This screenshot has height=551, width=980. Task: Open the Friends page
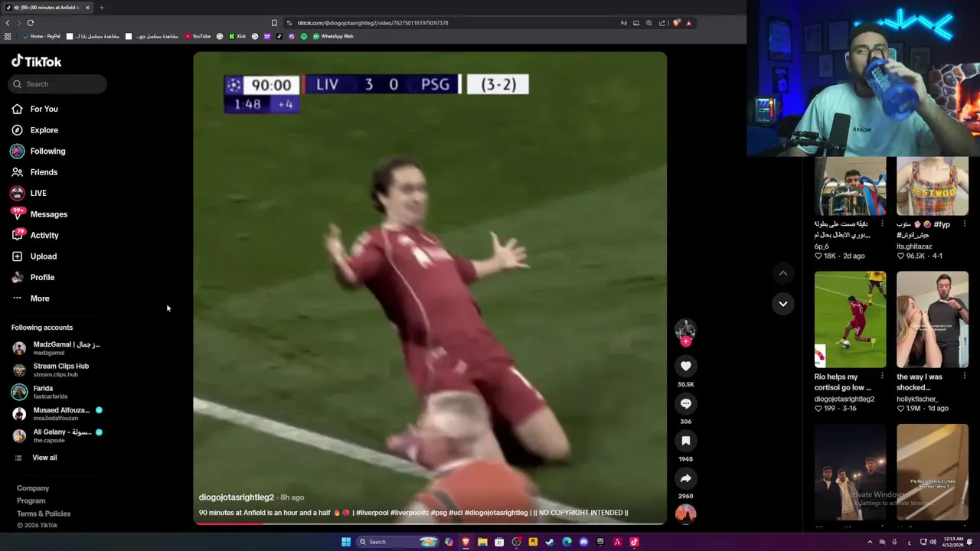click(34, 172)
